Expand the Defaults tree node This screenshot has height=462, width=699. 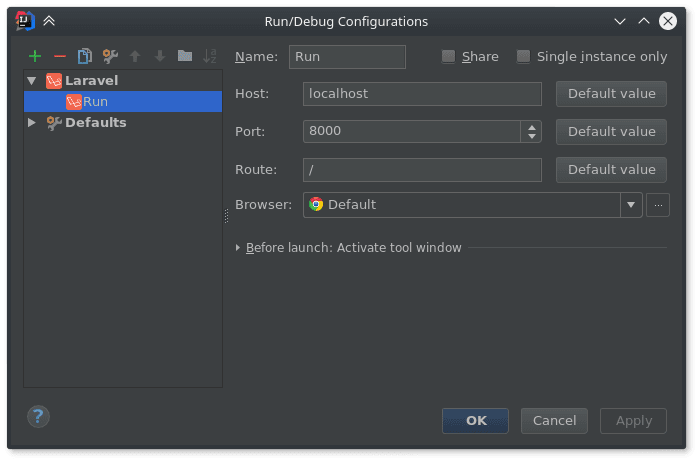point(32,122)
